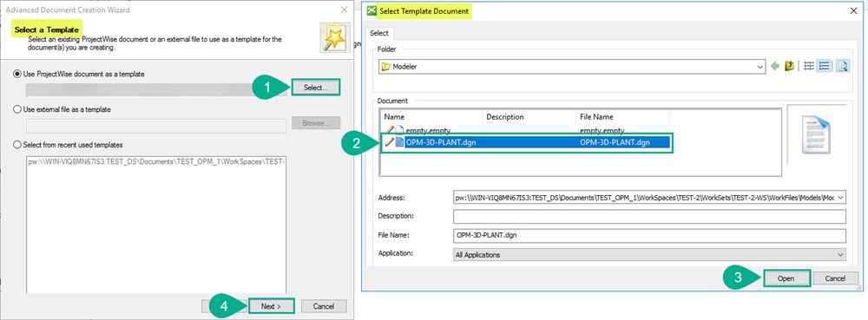Switch to list view icon
This screenshot has width=868, height=320.
click(x=809, y=66)
